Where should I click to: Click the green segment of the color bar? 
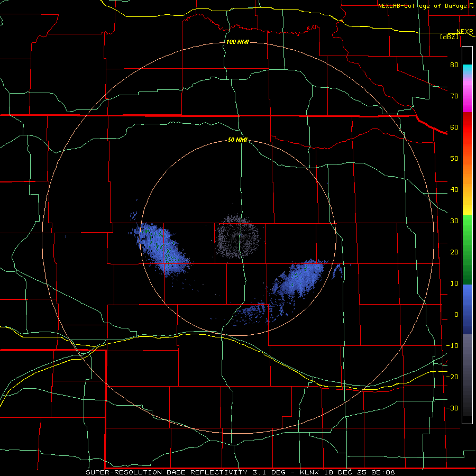click(467, 250)
